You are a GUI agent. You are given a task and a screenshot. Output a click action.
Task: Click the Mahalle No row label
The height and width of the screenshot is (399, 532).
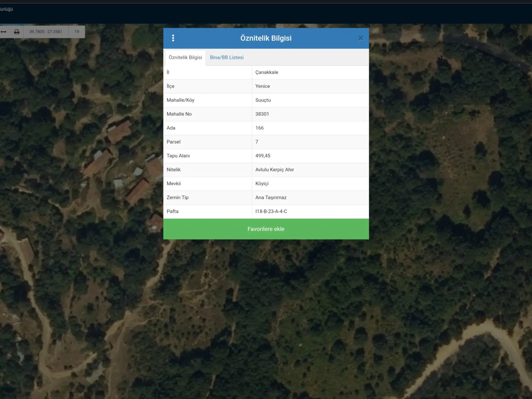pos(179,114)
